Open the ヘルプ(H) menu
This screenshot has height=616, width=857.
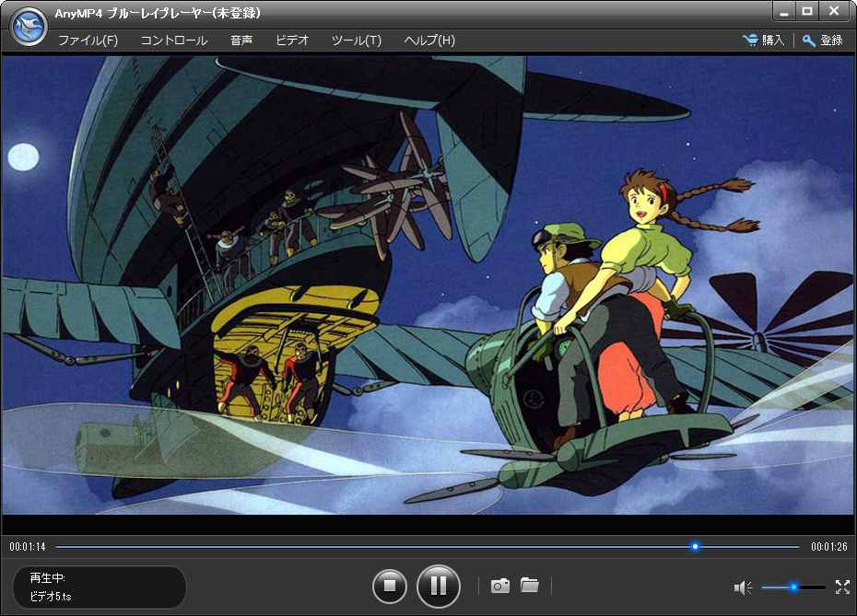point(429,41)
